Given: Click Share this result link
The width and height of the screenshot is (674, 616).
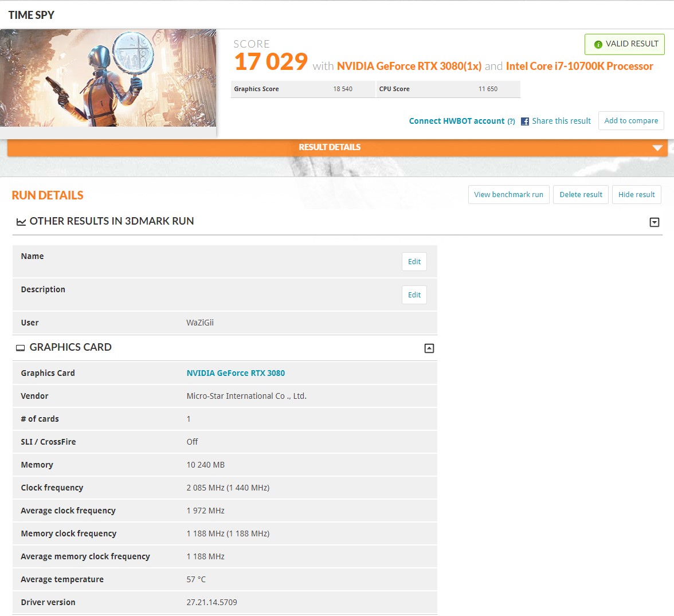Looking at the screenshot, I should [x=562, y=121].
